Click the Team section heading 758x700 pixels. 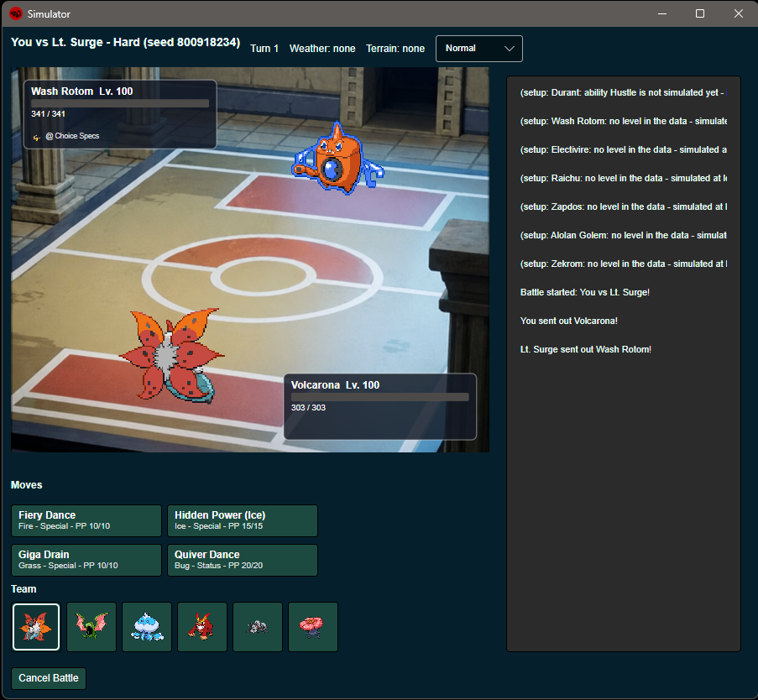[24, 589]
